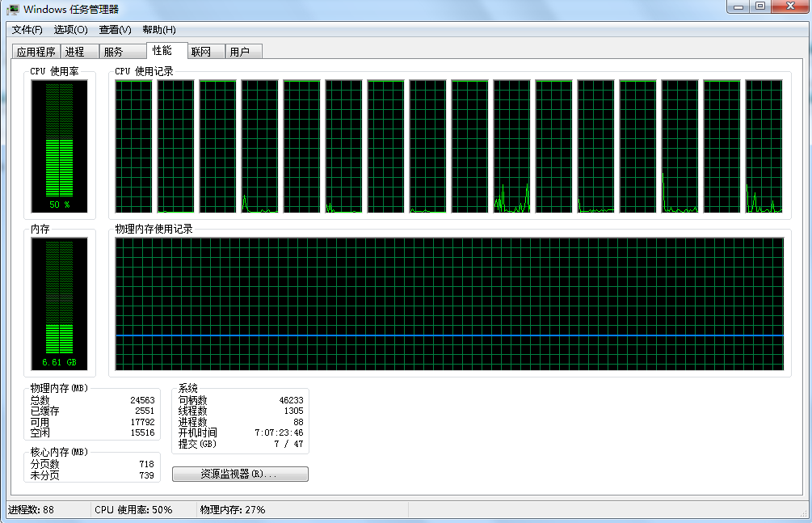Open the 帮助(H) menu
This screenshot has width=812, height=523.
(158, 30)
